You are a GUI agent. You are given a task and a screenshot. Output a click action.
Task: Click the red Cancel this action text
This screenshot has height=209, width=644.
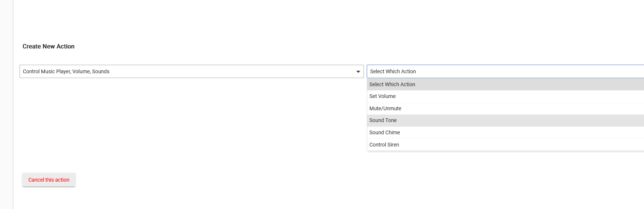tap(49, 180)
